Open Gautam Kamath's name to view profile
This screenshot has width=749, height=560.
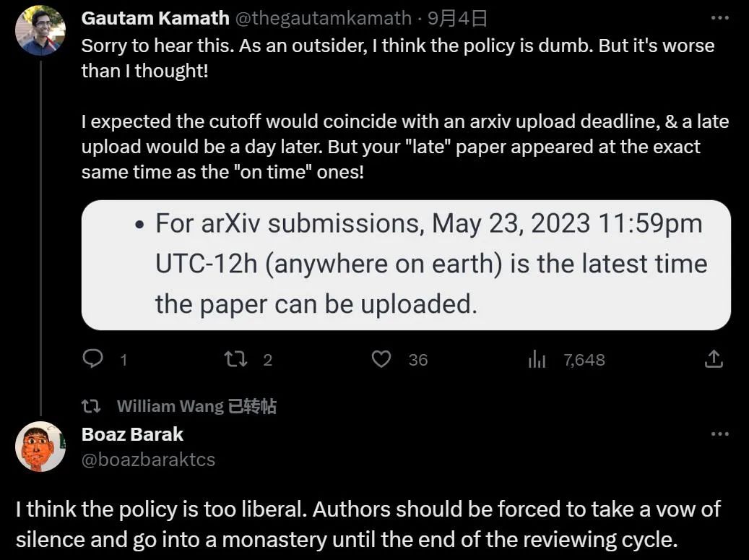(x=155, y=17)
